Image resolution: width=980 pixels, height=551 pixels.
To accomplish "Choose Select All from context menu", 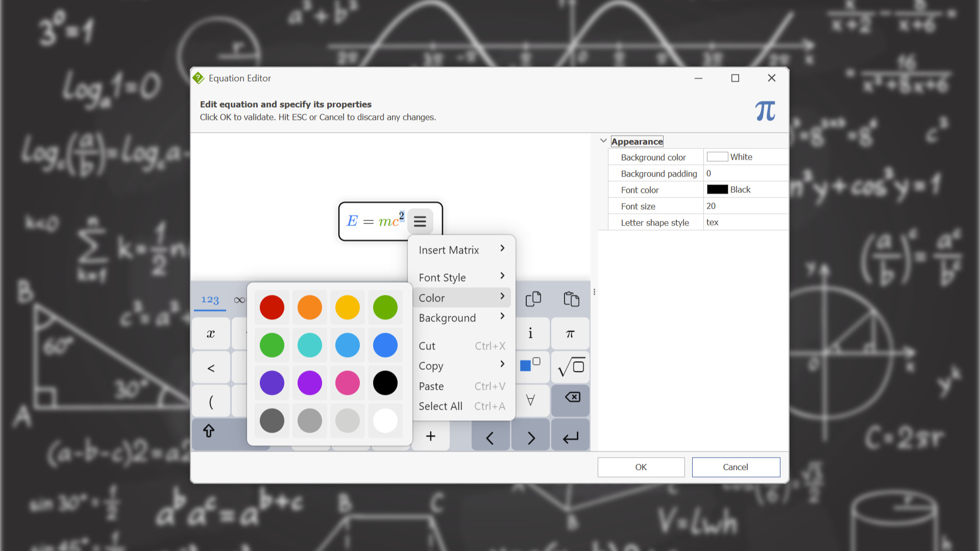I will pyautogui.click(x=461, y=406).
